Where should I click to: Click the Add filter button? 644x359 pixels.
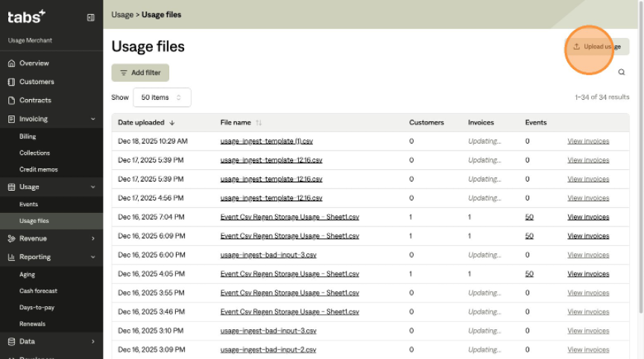[x=140, y=72]
